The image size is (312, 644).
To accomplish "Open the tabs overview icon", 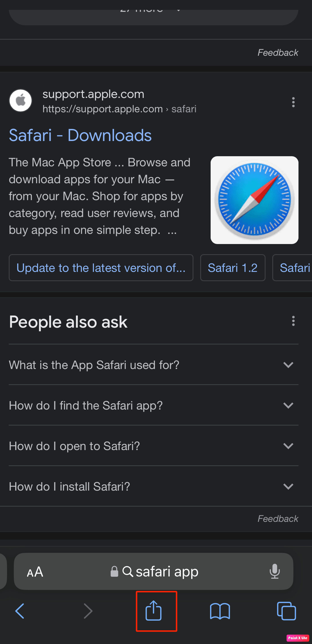I will pos(286,611).
